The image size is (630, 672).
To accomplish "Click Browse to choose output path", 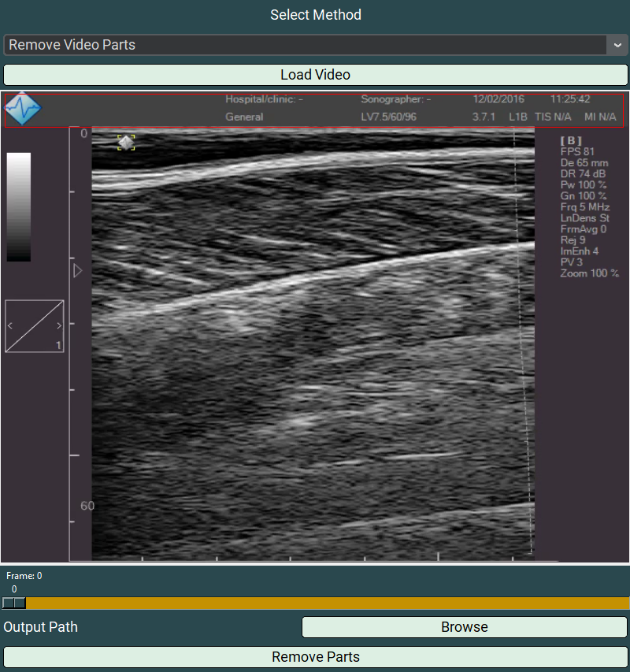I will click(464, 627).
